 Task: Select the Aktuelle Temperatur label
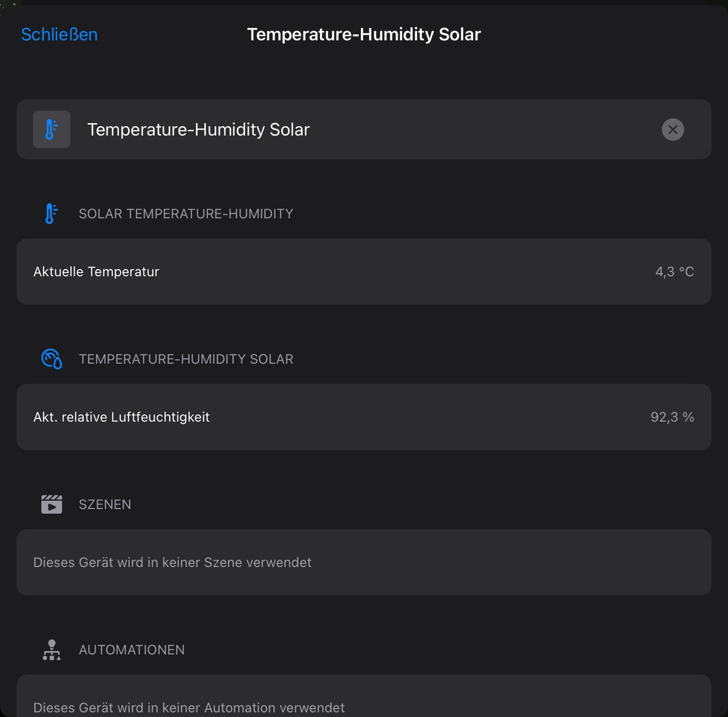pos(96,272)
